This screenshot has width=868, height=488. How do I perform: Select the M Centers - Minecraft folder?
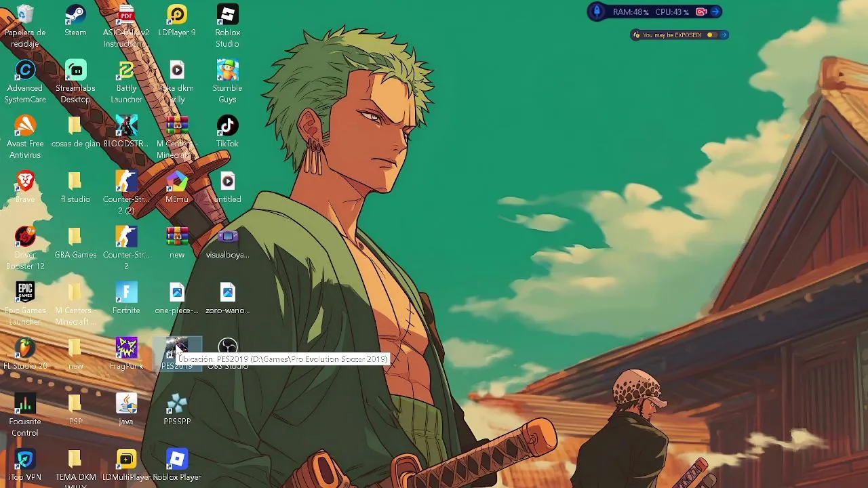pos(75,304)
